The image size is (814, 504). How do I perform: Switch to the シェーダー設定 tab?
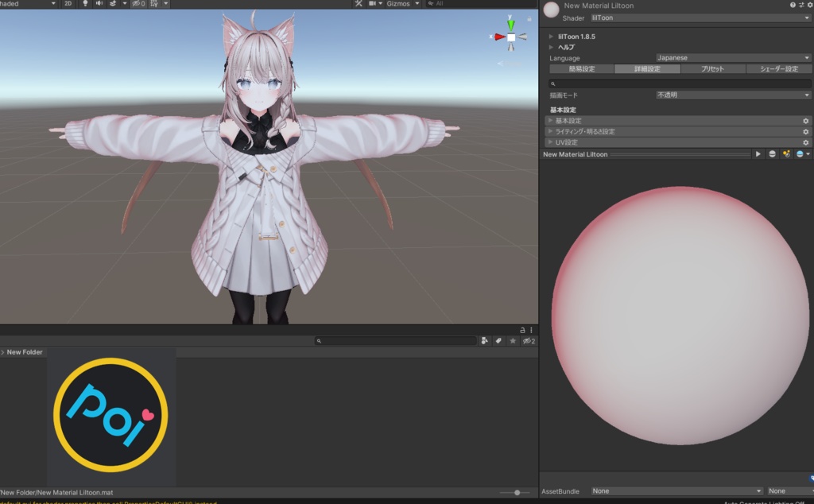coord(779,69)
